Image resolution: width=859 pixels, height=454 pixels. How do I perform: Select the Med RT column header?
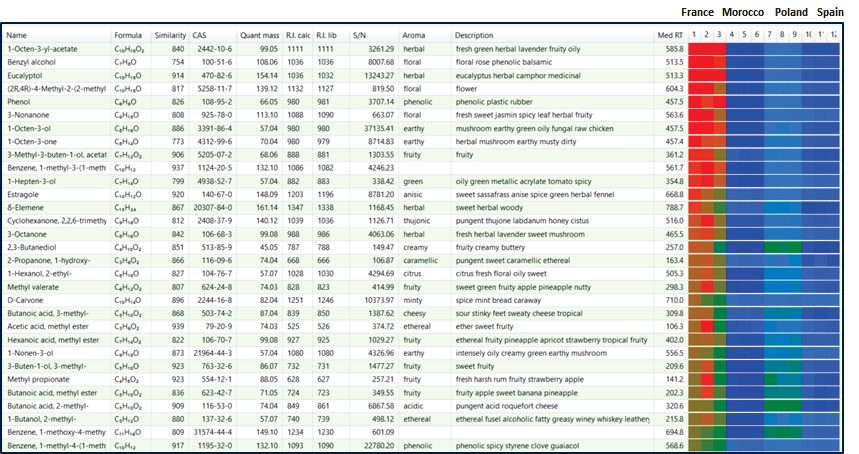[x=670, y=35]
